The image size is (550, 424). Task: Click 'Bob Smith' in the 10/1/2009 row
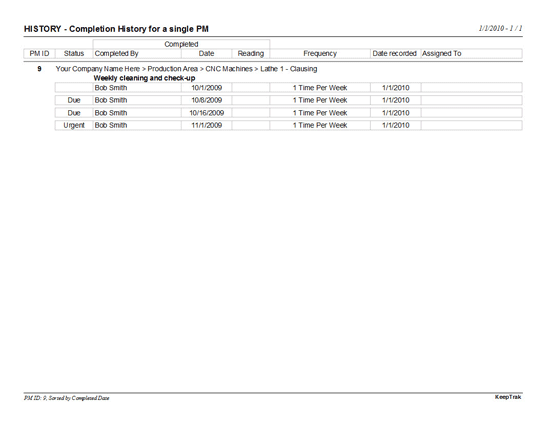pyautogui.click(x=111, y=88)
